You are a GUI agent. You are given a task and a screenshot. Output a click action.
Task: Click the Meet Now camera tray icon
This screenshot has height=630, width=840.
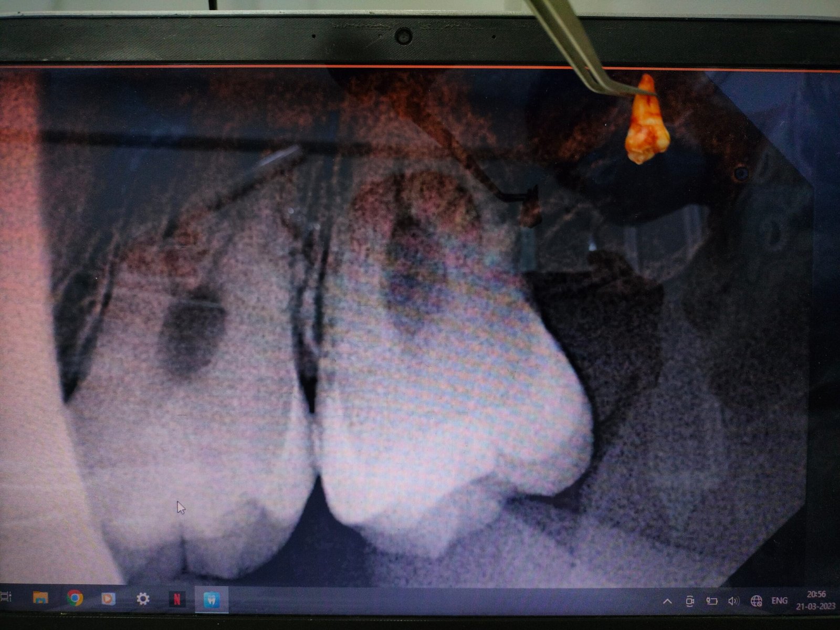click(x=690, y=602)
